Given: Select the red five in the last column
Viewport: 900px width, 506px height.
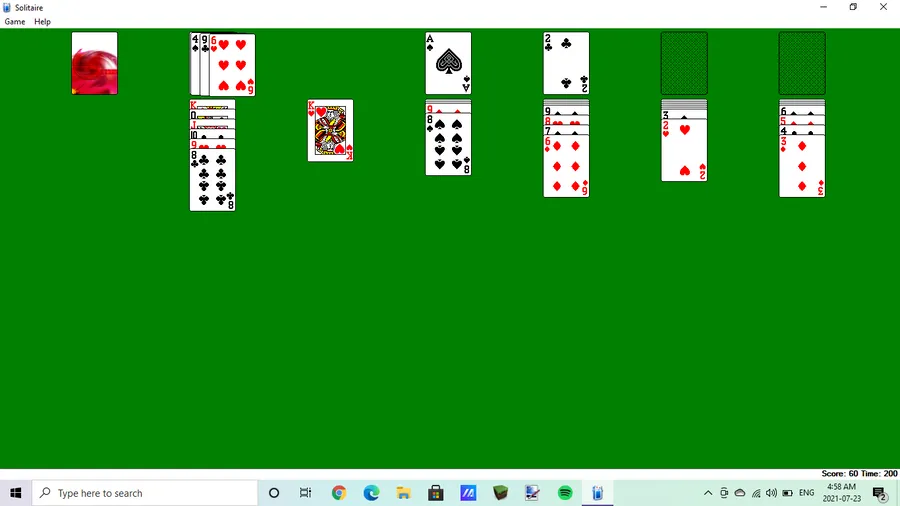Looking at the screenshot, I should (802, 120).
